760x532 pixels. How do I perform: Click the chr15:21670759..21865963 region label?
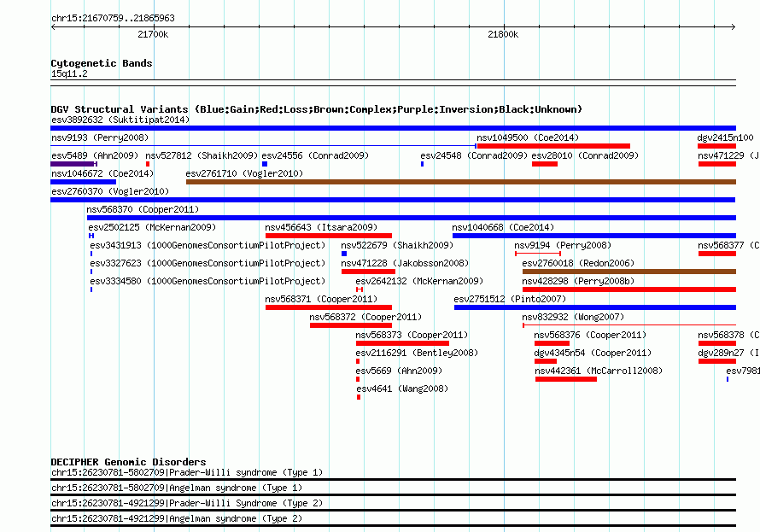113,18
